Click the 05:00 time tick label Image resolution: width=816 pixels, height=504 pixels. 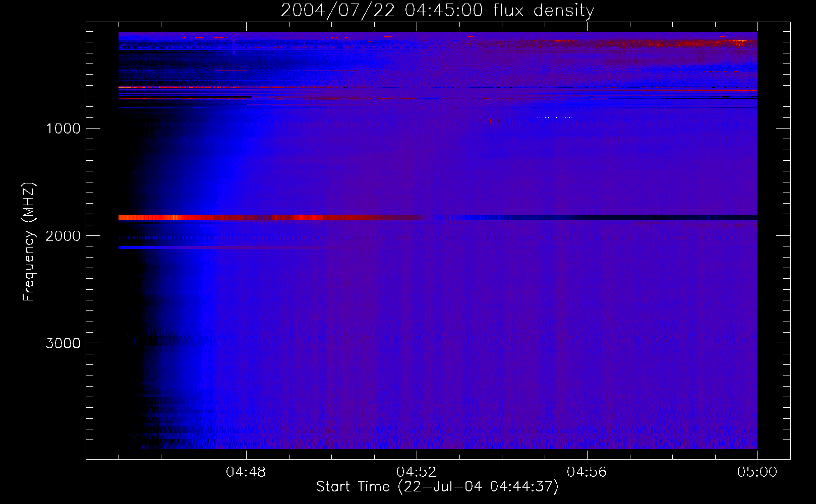click(757, 472)
